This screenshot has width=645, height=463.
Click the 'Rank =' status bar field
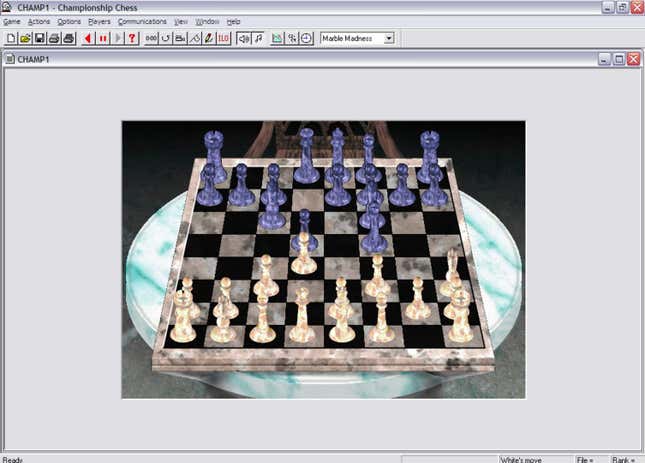(622, 460)
